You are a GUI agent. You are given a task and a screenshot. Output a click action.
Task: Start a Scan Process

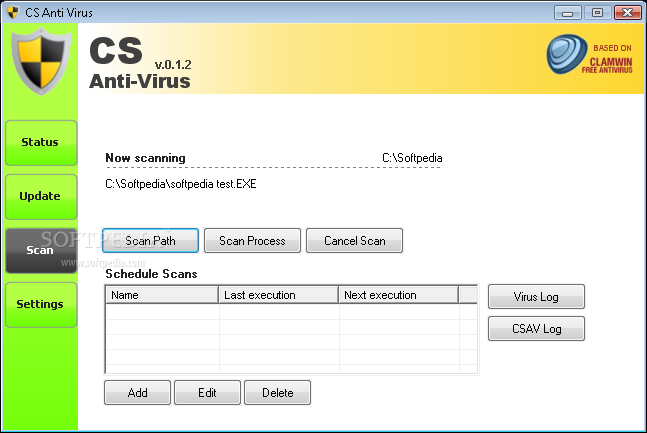coord(252,241)
